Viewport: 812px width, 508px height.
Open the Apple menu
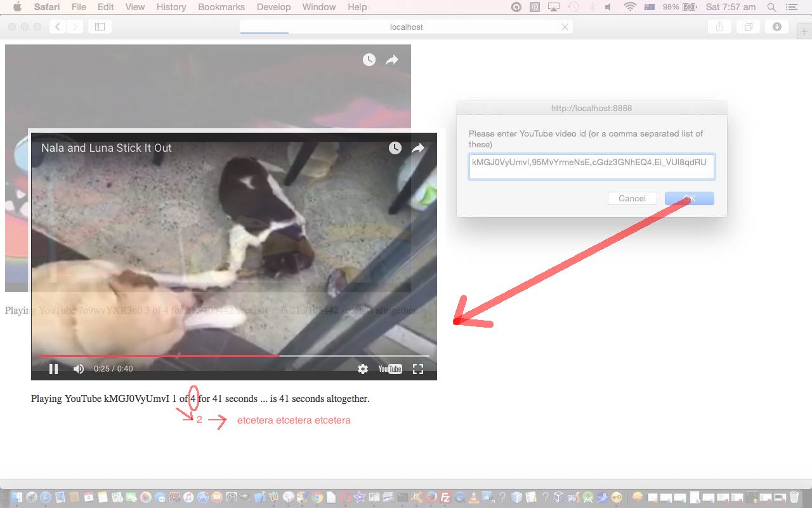17,7
